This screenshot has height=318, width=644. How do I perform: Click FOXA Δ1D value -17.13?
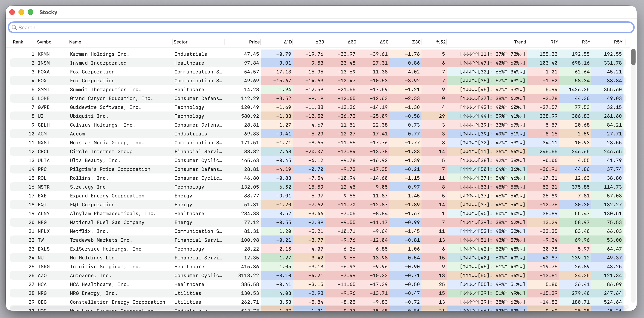pyautogui.click(x=282, y=72)
